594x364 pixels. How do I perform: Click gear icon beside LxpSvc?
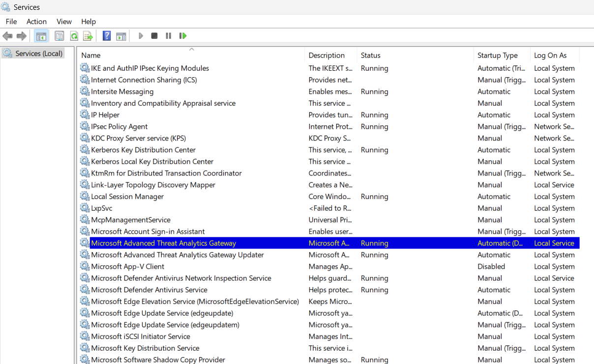[x=85, y=208]
